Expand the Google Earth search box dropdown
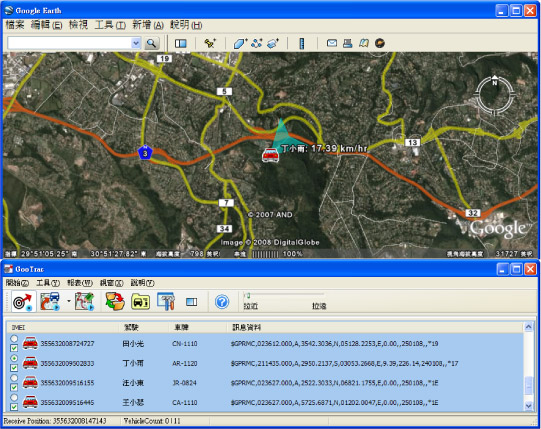Image resolution: width=541 pixels, height=429 pixels. [x=136, y=43]
